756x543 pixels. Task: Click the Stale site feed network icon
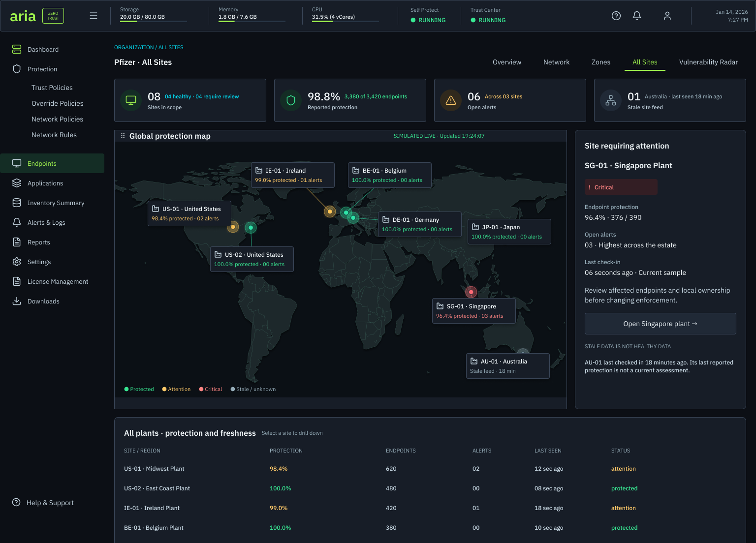[611, 100]
